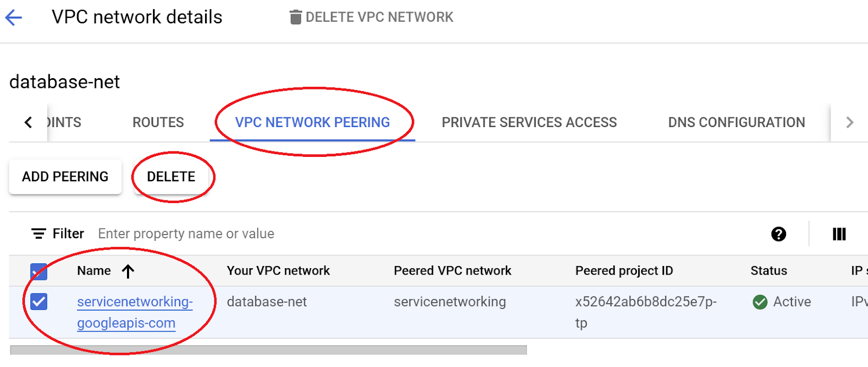
Task: Click the Filter list icon
Action: coord(39,234)
